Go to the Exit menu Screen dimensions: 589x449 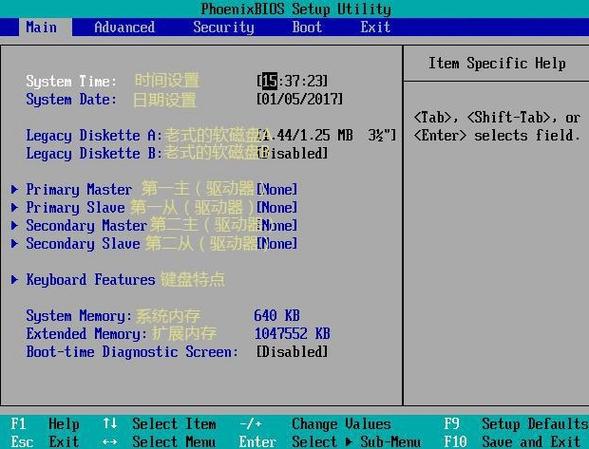coord(375,27)
